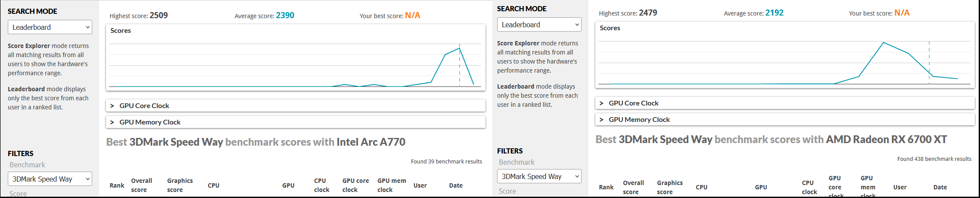Click GPU core clock header in Arc A770 table

tap(356, 185)
